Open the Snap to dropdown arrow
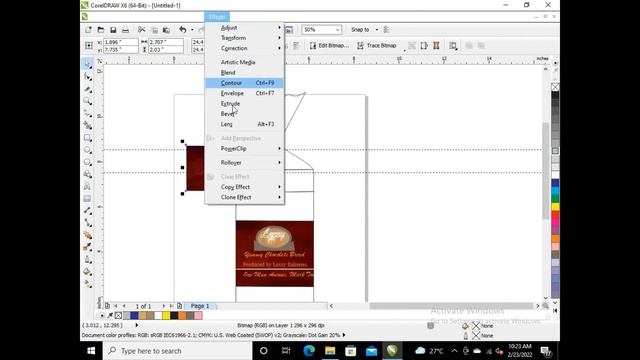640x360 pixels. 377,30
